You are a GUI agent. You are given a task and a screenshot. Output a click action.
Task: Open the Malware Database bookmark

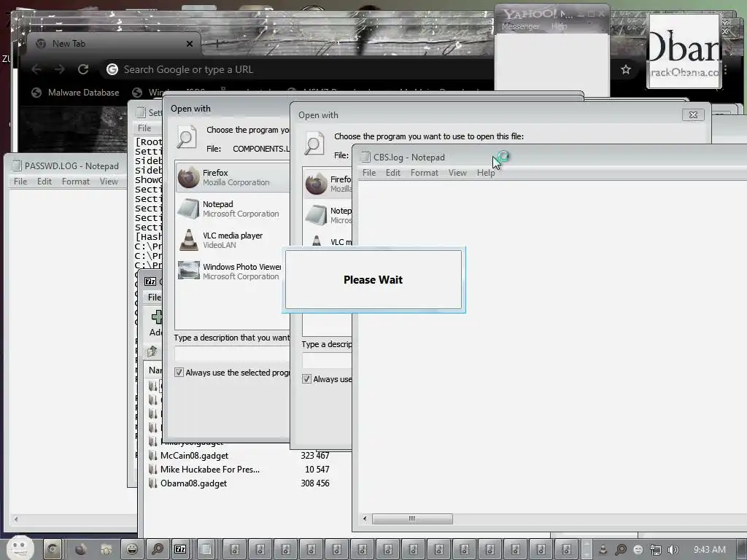pyautogui.click(x=75, y=93)
